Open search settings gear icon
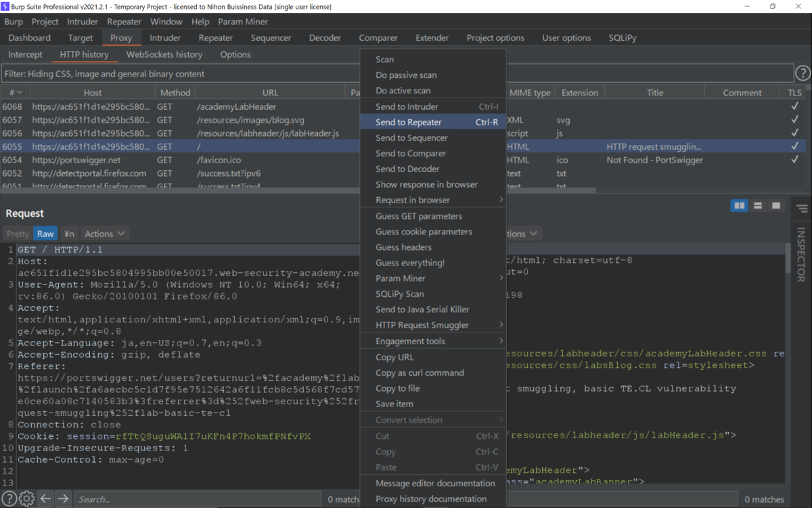The width and height of the screenshot is (812, 508). 26,499
